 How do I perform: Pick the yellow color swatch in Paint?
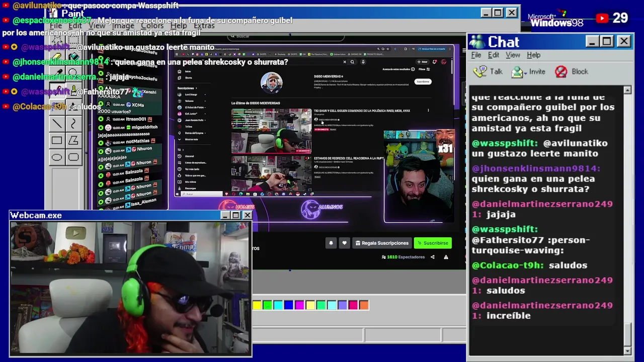point(257,305)
